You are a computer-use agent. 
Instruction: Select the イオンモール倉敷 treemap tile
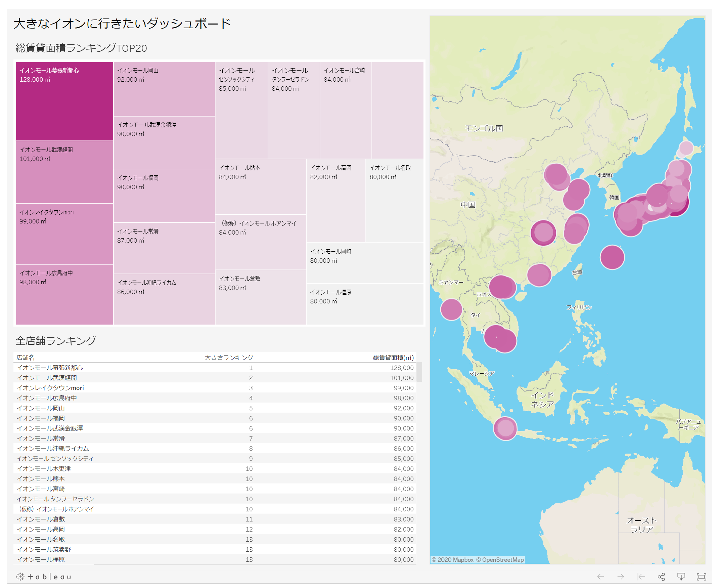(x=261, y=297)
